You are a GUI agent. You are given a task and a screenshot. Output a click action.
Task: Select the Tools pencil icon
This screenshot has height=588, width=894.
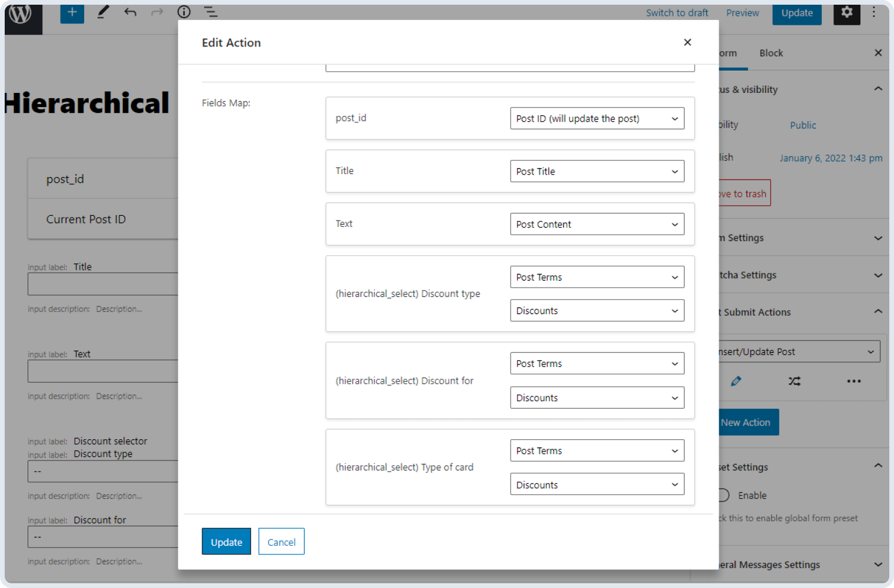[x=103, y=12]
